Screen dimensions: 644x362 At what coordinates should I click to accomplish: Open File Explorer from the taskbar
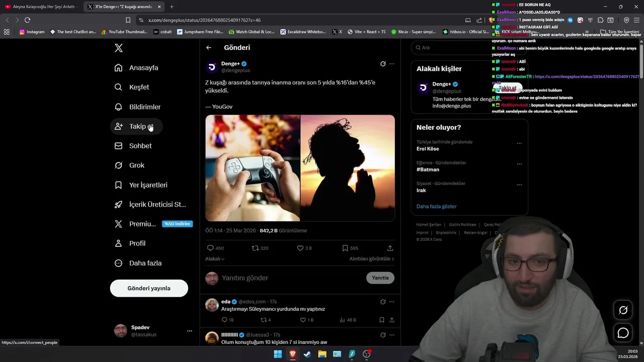pyautogui.click(x=322, y=354)
